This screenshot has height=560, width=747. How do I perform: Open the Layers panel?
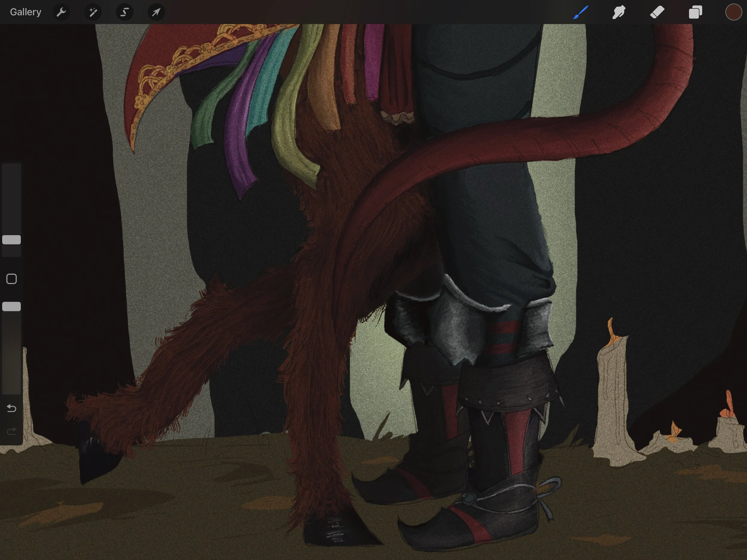(695, 12)
